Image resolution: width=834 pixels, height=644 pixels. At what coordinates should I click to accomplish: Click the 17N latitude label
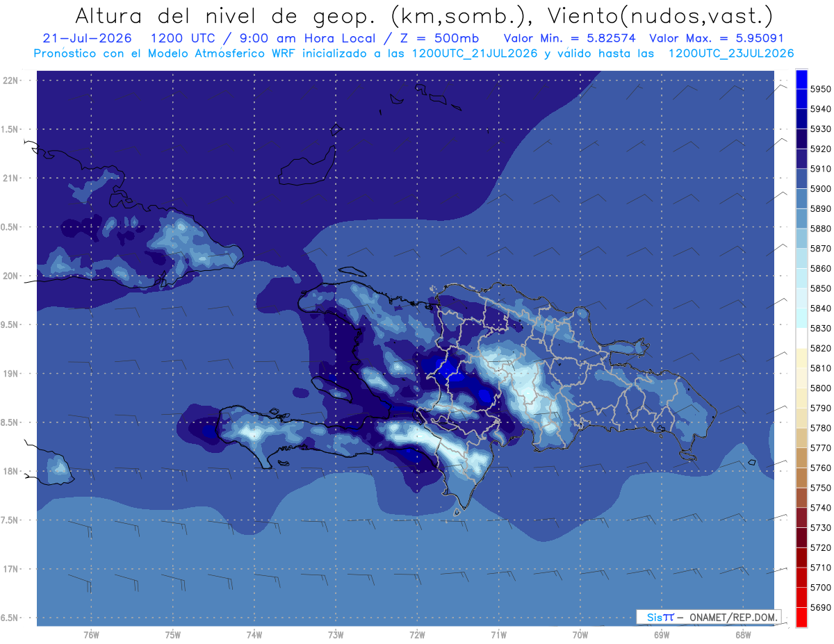click(10, 569)
